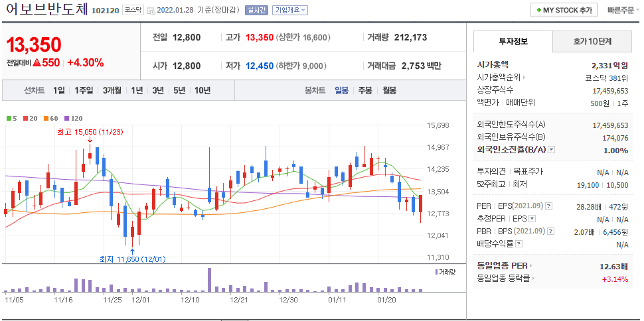This screenshot has width=644, height=321.
Task: Click the 거래량 212,173 value
Action: (x=410, y=38)
